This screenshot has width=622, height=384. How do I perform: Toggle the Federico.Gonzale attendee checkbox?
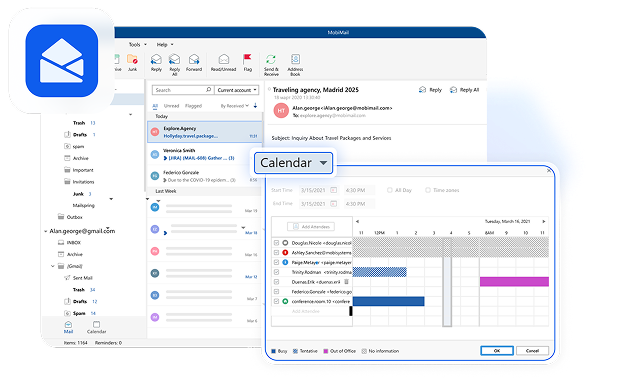click(276, 292)
